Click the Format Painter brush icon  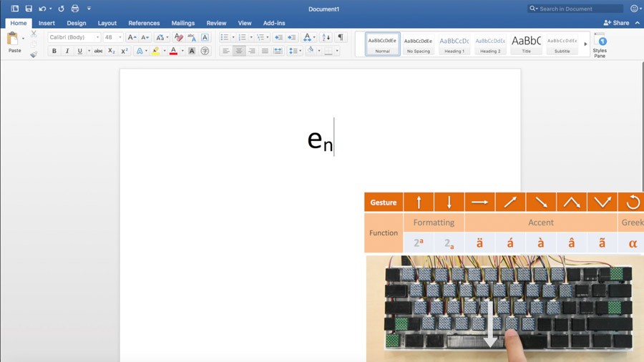pyautogui.click(x=34, y=54)
